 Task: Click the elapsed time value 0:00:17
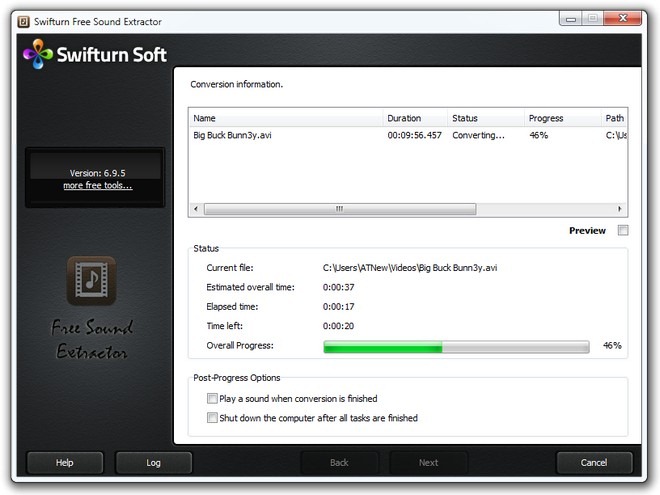click(x=338, y=306)
